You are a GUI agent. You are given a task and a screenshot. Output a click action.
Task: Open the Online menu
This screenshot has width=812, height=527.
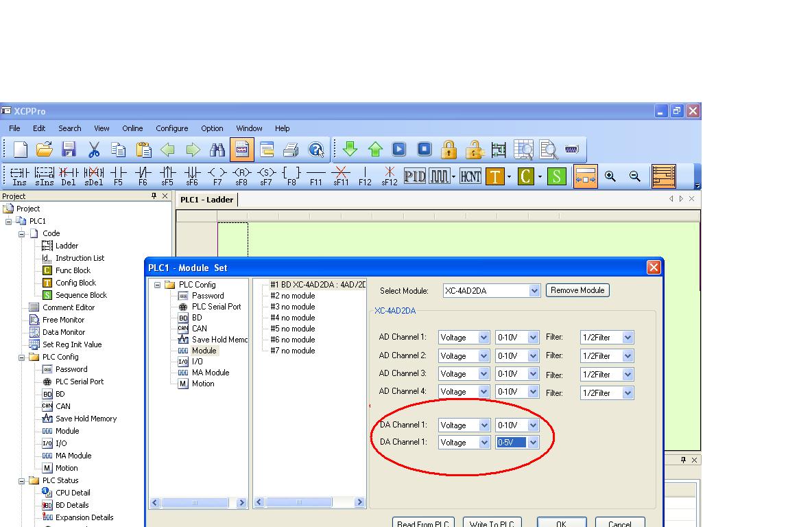point(132,128)
